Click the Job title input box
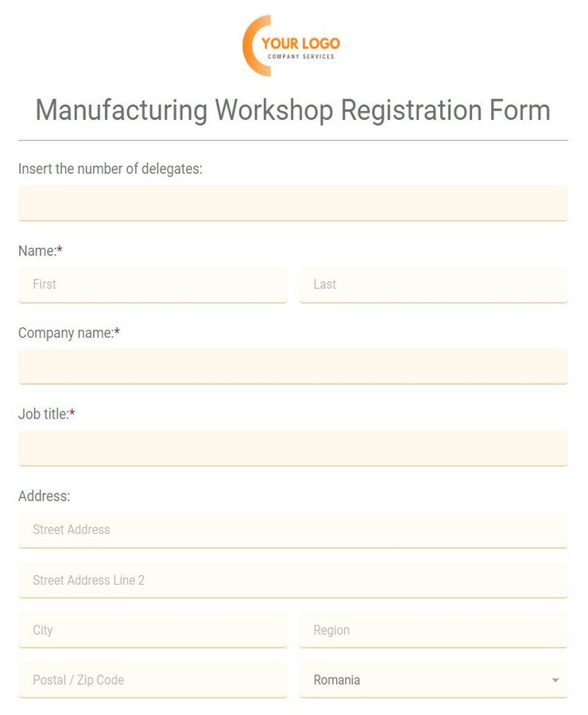Image resolution: width=588 pixels, height=715 pixels. (x=292, y=447)
